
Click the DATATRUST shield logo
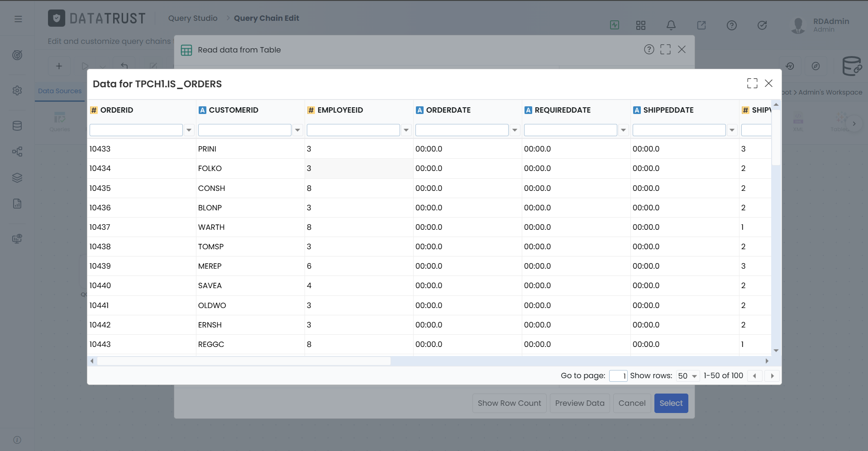[57, 18]
